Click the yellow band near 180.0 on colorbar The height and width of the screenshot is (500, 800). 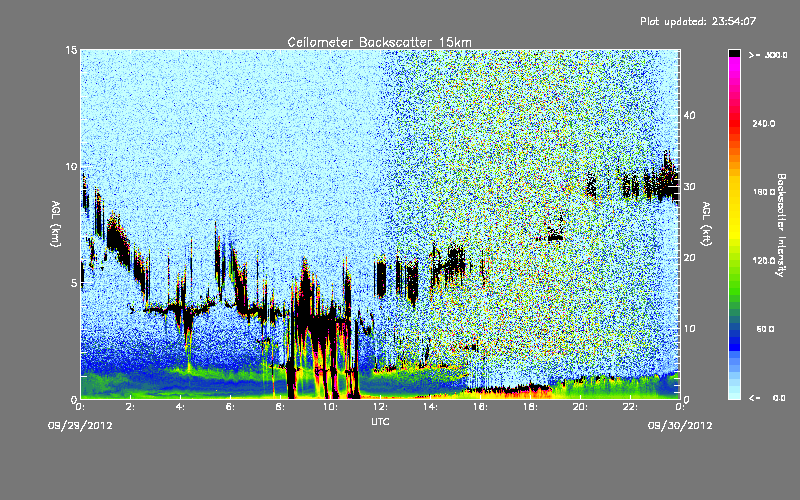tap(734, 192)
